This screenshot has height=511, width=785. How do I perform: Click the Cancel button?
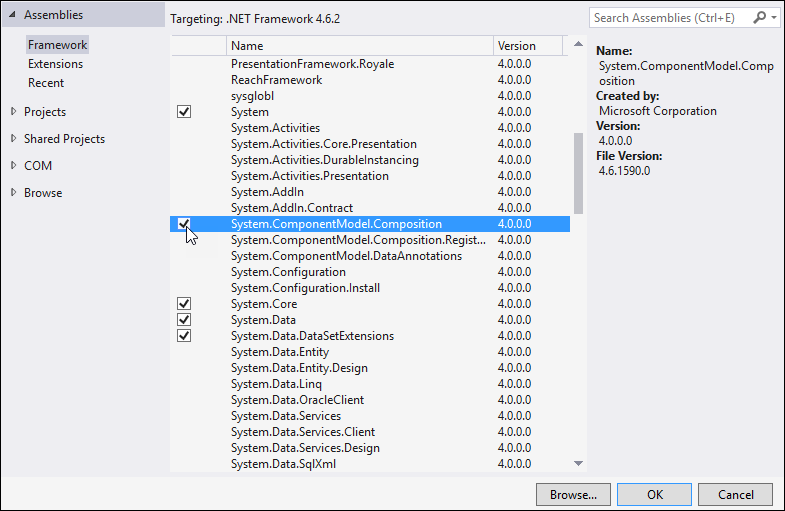735,494
